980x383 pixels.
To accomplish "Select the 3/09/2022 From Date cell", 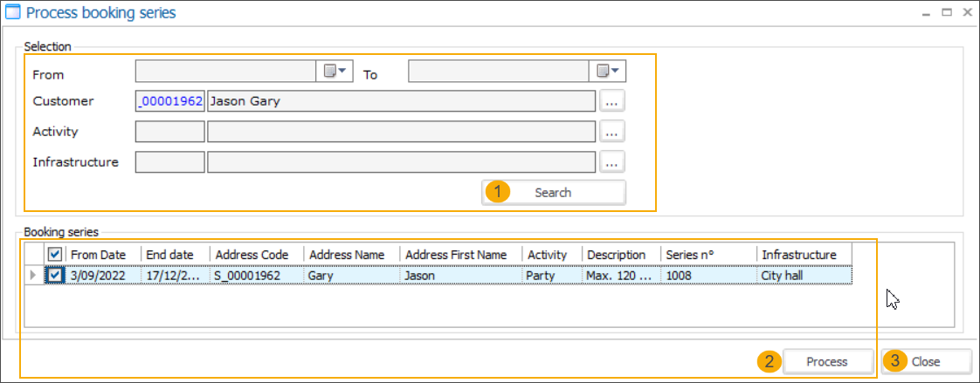I will pos(103,275).
